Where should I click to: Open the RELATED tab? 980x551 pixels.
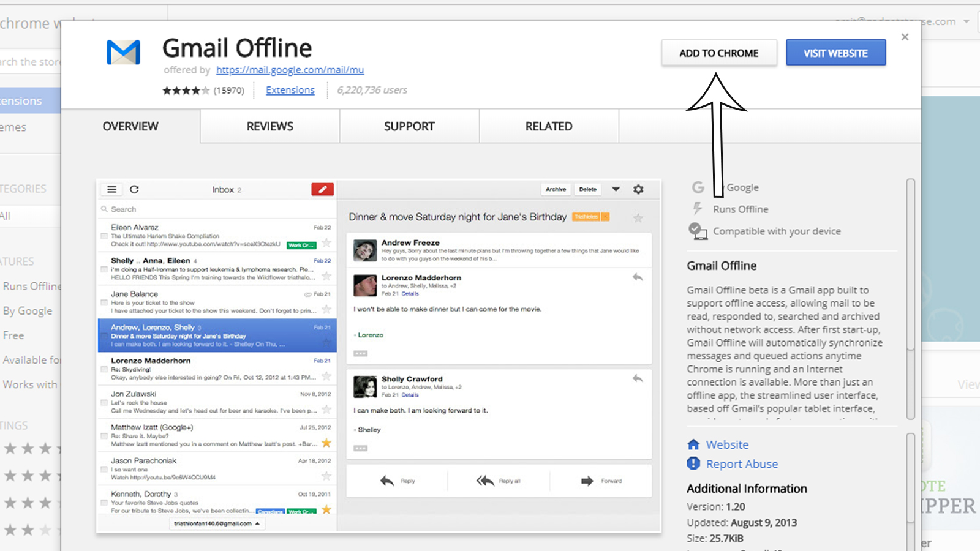(x=549, y=126)
